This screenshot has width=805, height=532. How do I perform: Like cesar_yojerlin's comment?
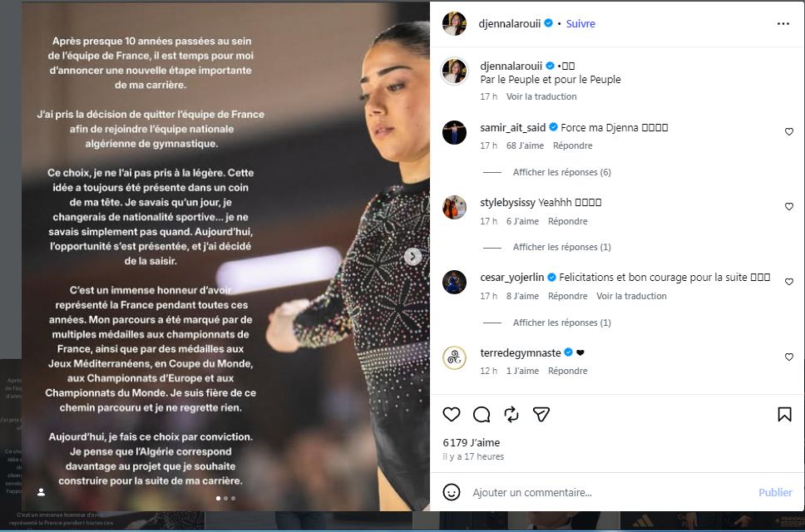[x=789, y=282]
